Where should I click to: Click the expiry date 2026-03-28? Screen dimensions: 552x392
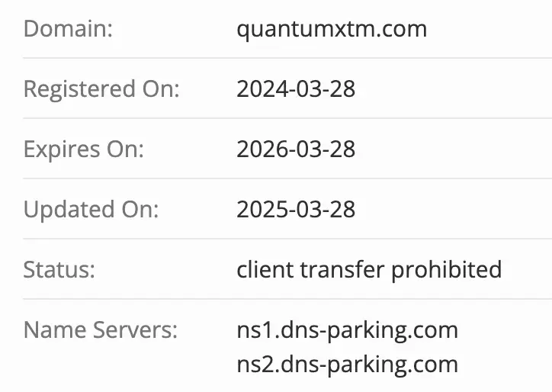(x=296, y=149)
